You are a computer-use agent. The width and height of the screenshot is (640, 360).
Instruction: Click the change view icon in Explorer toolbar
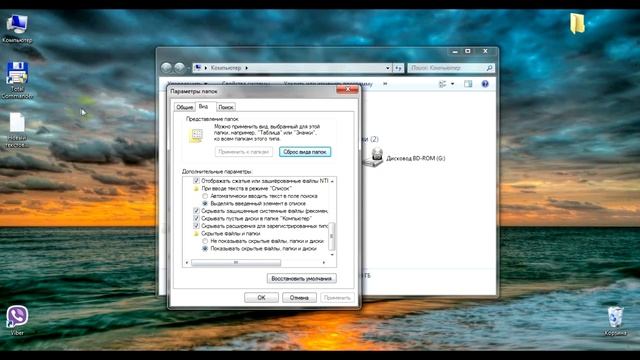442,84
